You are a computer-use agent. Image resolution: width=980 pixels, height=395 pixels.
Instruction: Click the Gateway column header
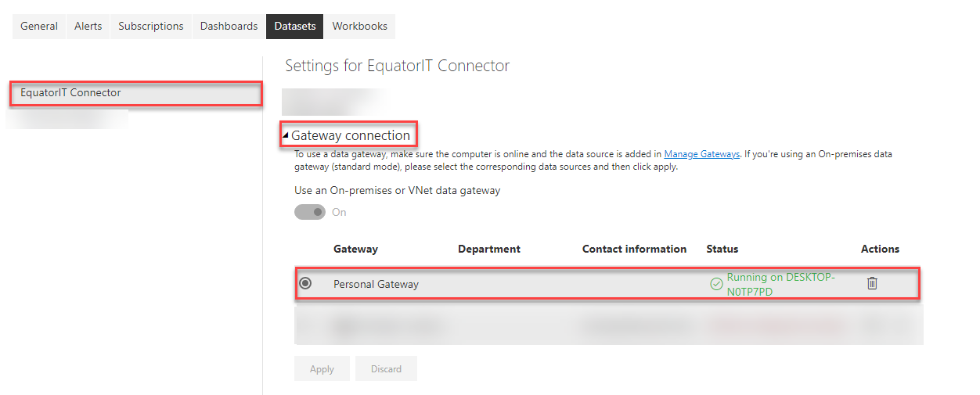(x=355, y=249)
